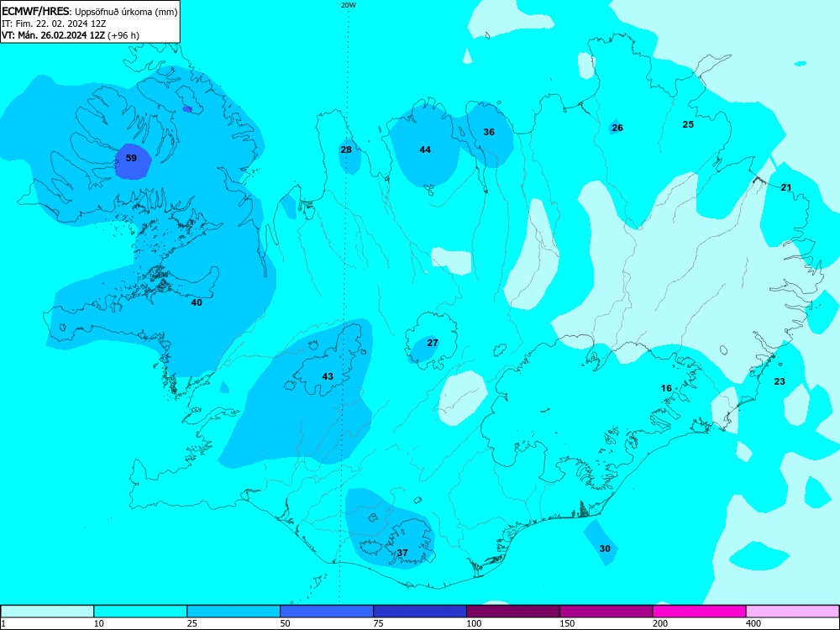This screenshot has height=630, width=840.
Task: Click the 75–100 mm legend color swatch
Action: [420, 612]
